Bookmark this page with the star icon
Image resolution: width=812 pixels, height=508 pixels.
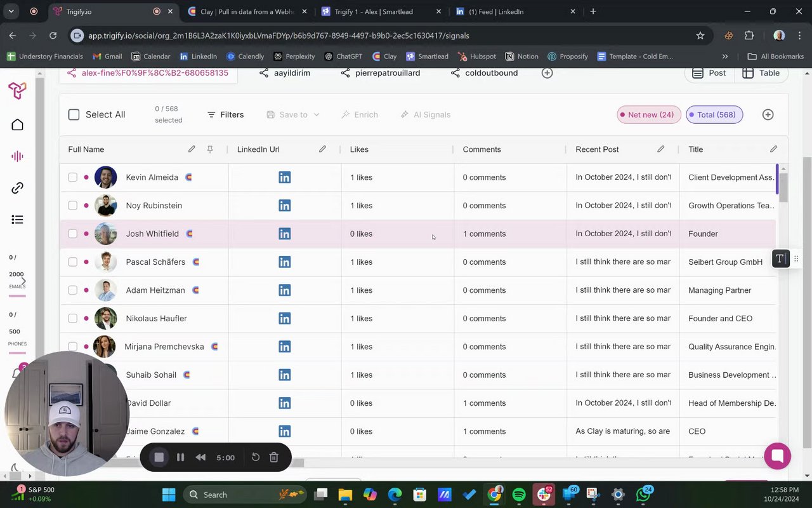point(700,36)
